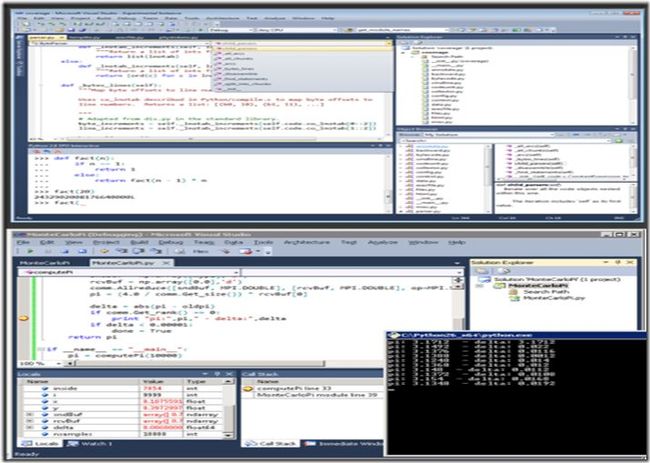Click the Search Path folder icon

click(x=514, y=292)
